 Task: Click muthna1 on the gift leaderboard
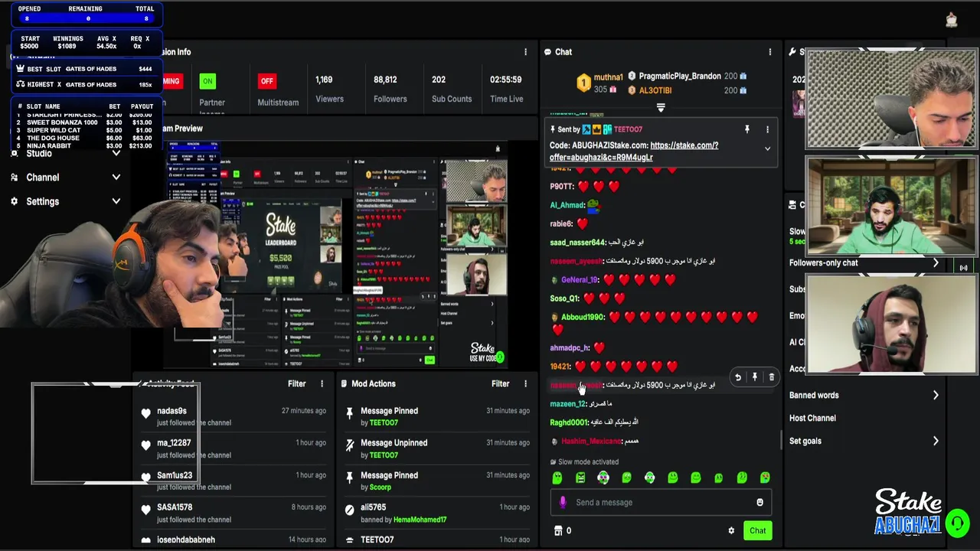coord(609,77)
